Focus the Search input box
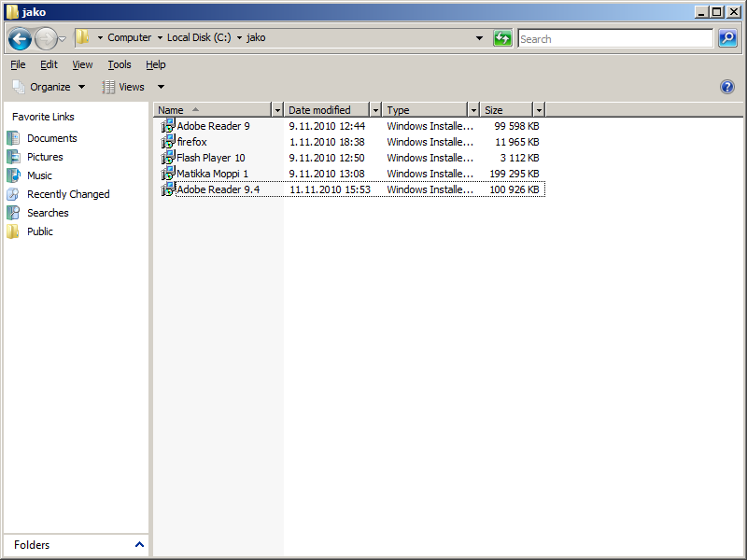The height and width of the screenshot is (560, 747). tap(615, 38)
